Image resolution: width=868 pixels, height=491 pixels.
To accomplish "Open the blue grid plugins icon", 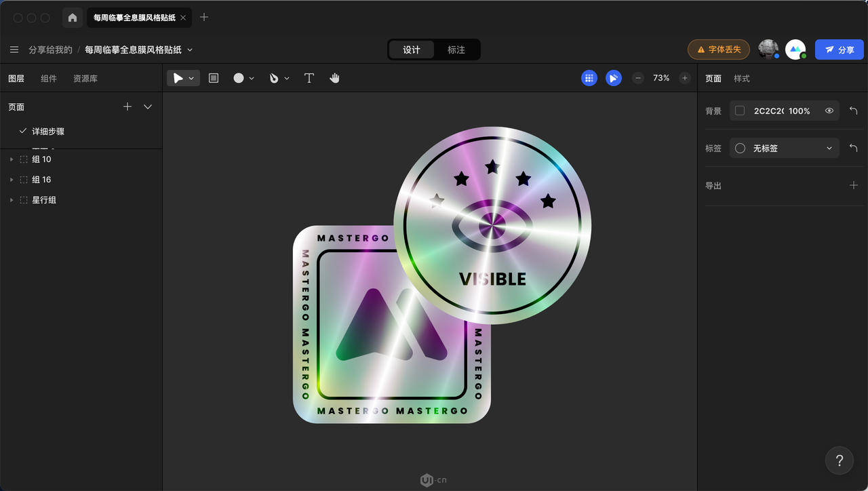I will [x=589, y=78].
